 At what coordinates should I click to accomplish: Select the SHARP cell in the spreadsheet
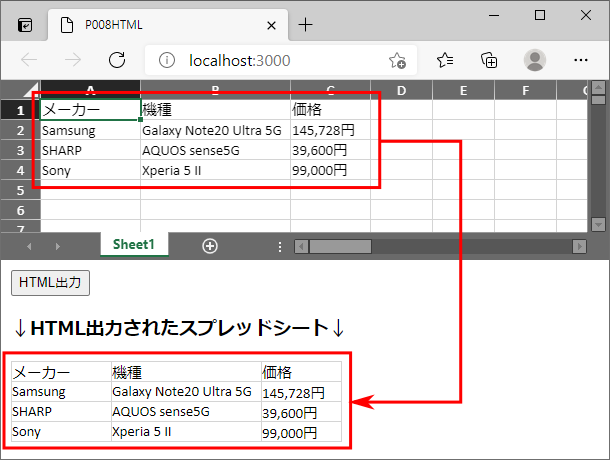90,150
